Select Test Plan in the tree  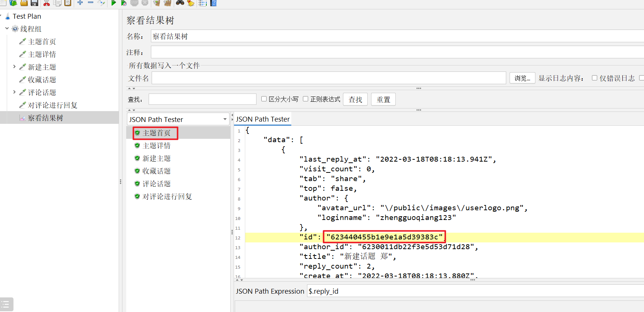(x=27, y=16)
